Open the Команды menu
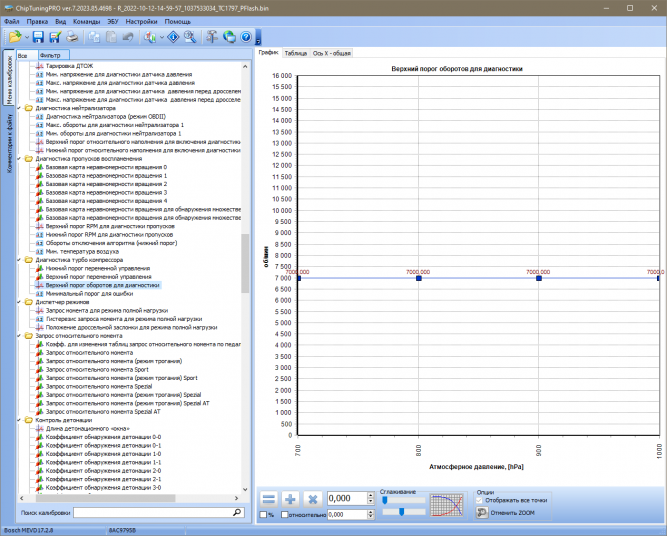Viewport: 667px width, 536px height. 86,21
